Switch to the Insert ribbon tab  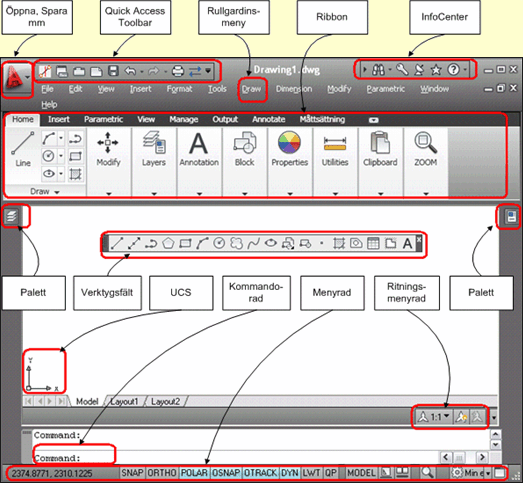click(59, 119)
